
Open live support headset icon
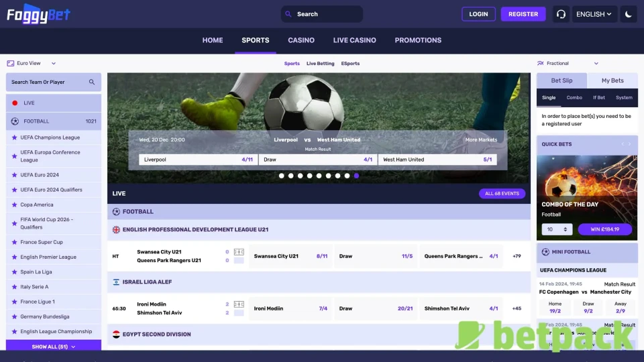click(x=561, y=14)
